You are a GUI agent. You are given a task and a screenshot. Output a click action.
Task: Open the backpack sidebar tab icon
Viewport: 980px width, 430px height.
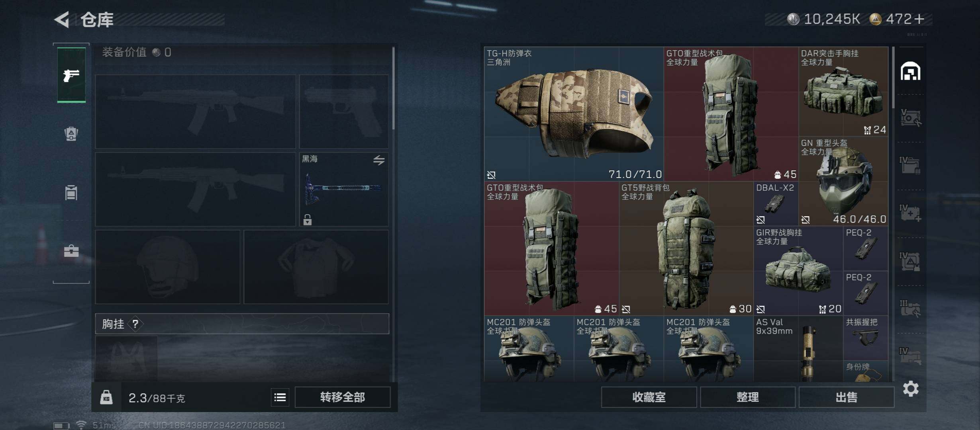point(71,134)
